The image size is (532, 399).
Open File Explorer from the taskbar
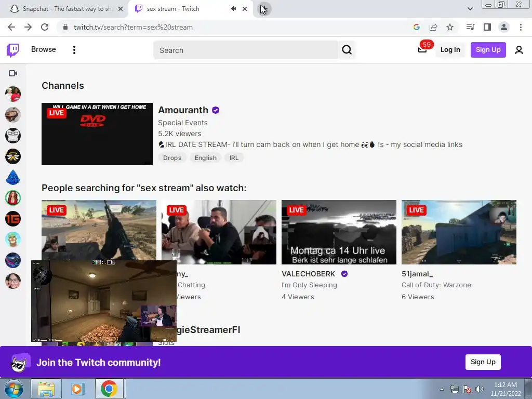point(46,389)
